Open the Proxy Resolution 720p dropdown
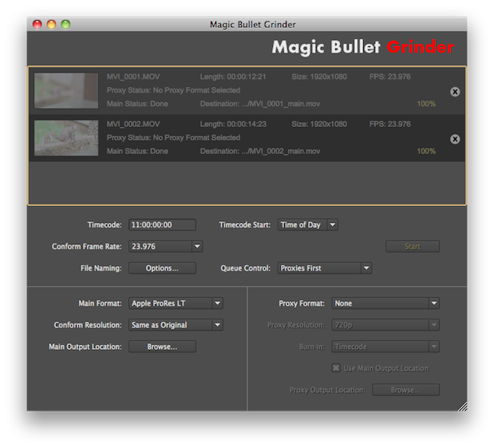This screenshot has width=494, height=448. 385,325
